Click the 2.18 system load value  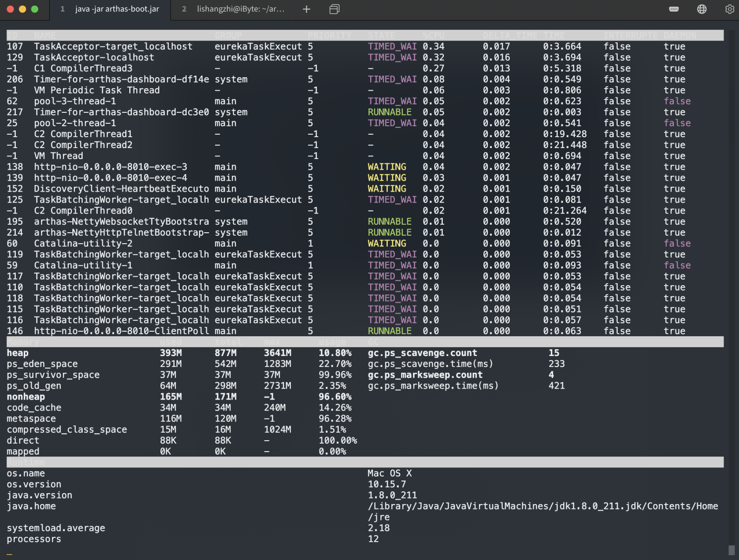pos(379,528)
